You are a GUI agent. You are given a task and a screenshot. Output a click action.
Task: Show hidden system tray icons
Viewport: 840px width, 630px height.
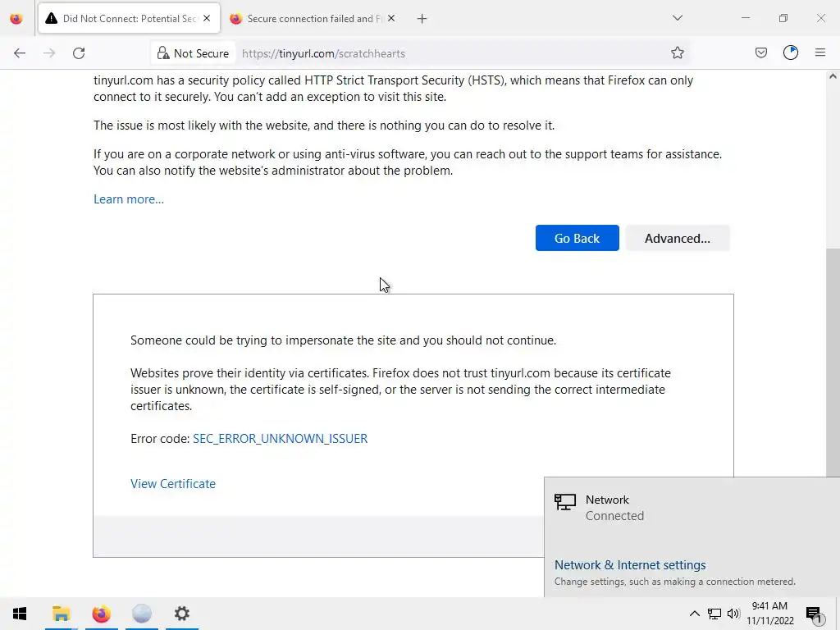click(x=694, y=614)
